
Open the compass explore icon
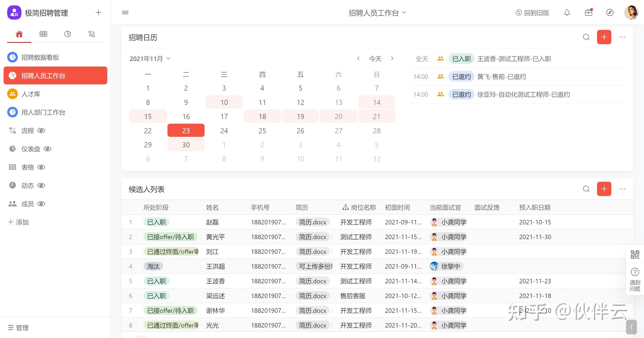pos(610,13)
